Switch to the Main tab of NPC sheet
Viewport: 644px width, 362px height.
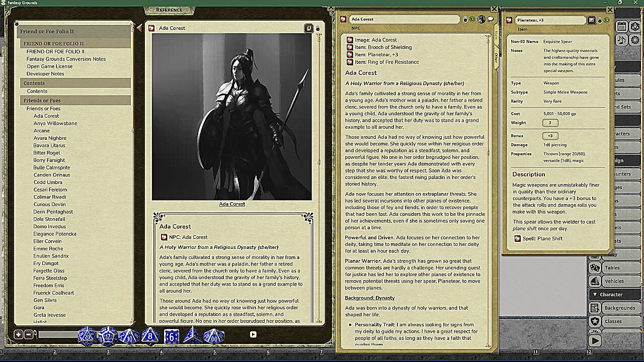(x=496, y=35)
